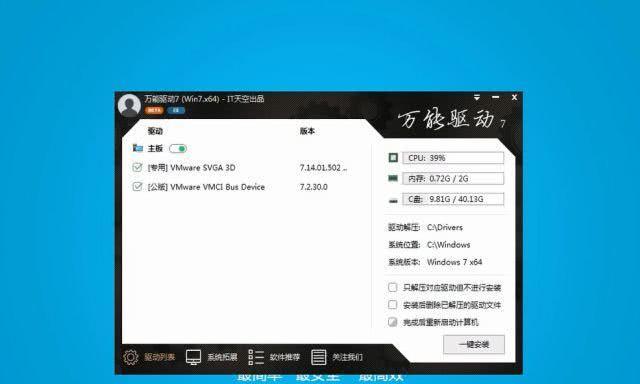Click the 版本 column header
Viewport: 640px width, 384px height.
pyautogui.click(x=307, y=131)
